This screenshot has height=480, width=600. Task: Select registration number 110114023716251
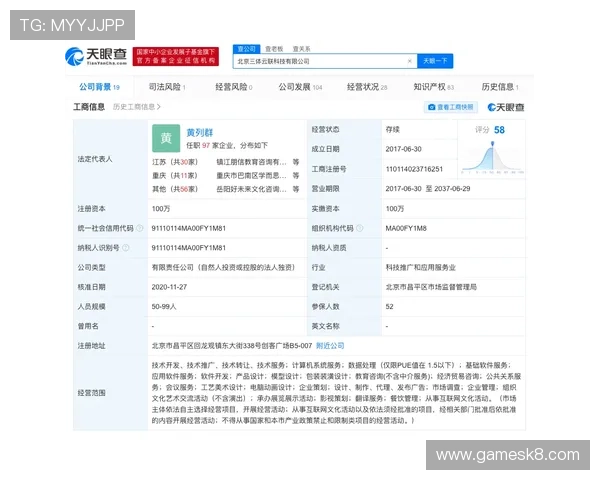414,169
